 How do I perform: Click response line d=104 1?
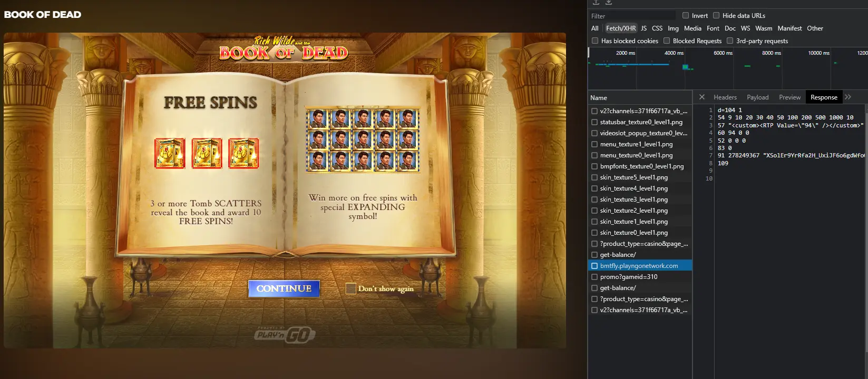click(729, 110)
